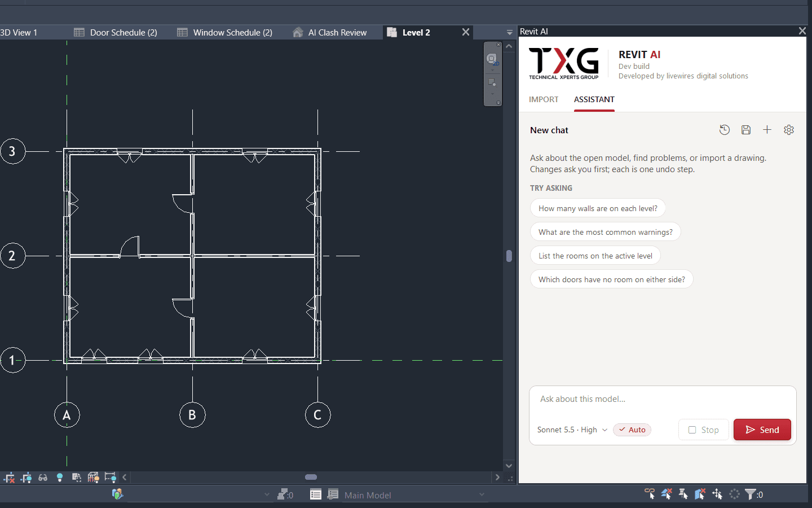
Task: Select the Level 2 view tab
Action: [x=416, y=33]
